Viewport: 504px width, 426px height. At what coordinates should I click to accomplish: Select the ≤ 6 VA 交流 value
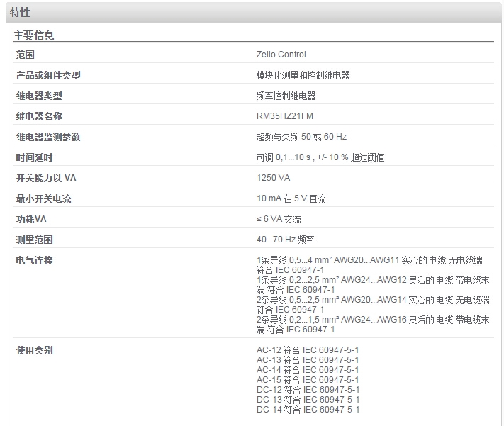pyautogui.click(x=279, y=219)
